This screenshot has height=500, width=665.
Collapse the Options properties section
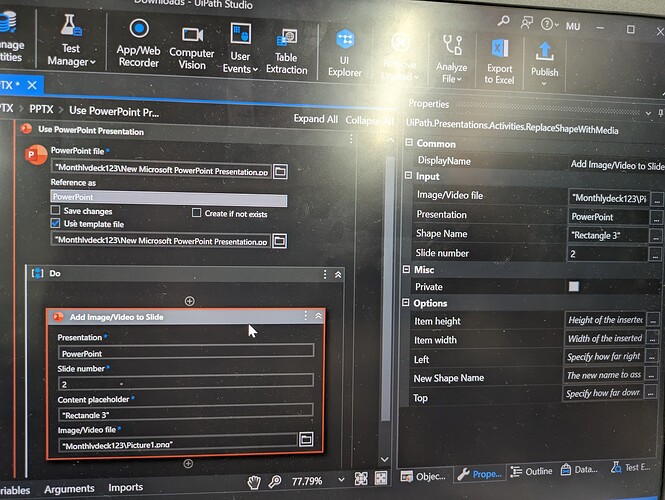[405, 302]
